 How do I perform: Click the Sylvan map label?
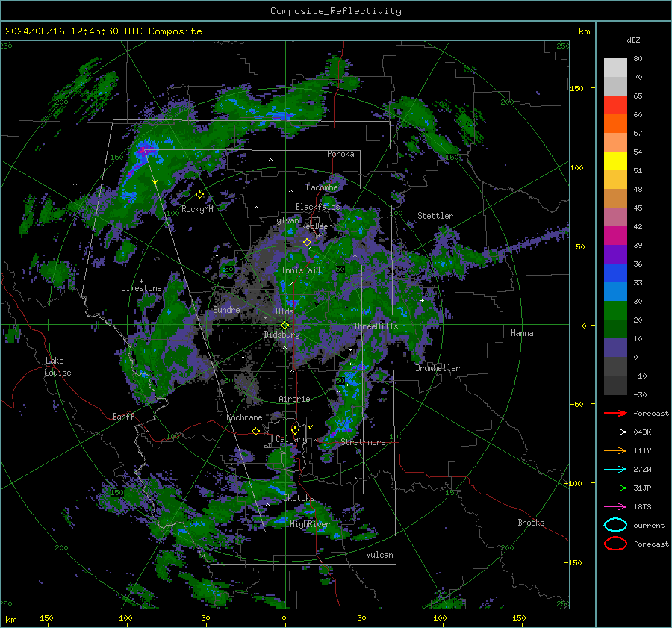(x=285, y=220)
